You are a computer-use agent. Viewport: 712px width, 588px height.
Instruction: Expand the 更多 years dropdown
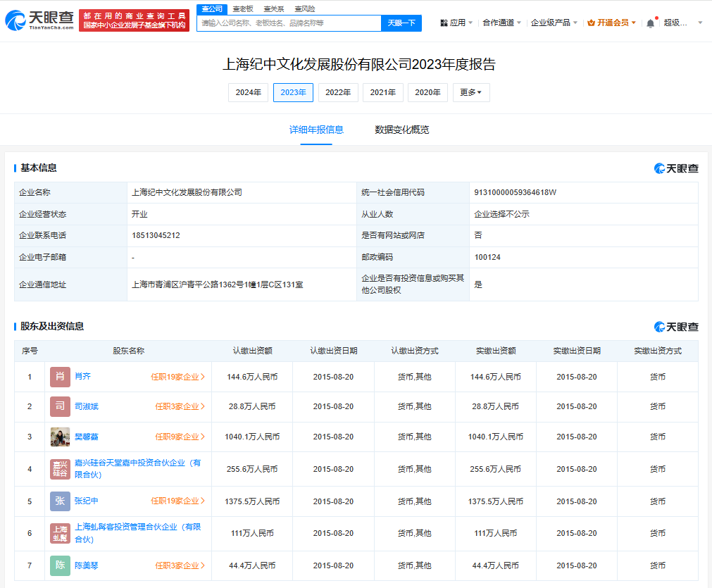[x=471, y=93]
